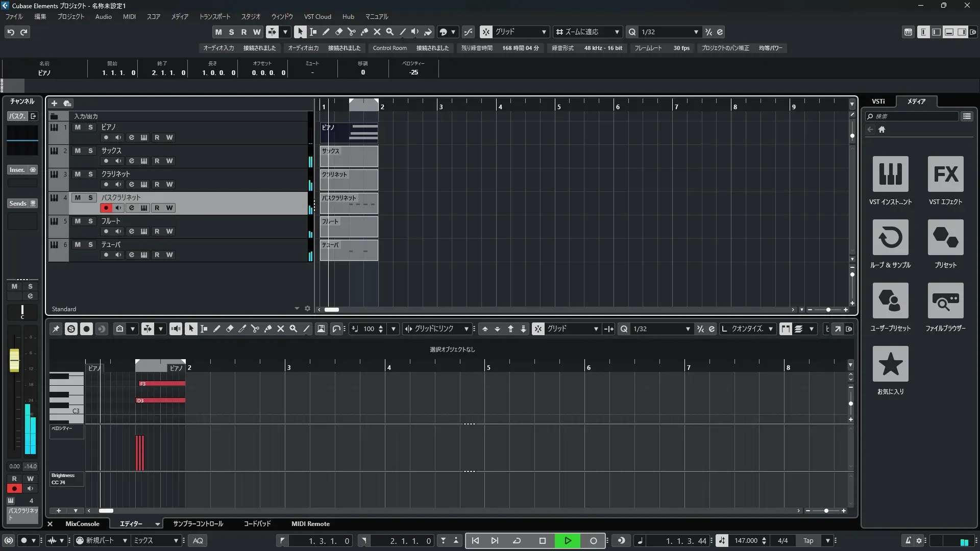
Task: Select the Zoom magnifier tool in main toolbar
Action: pos(390,32)
